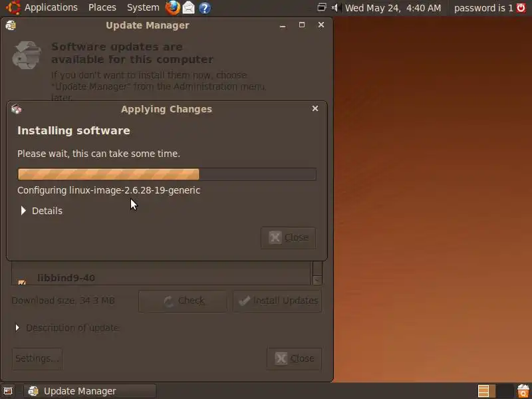This screenshot has width=532, height=399.
Task: Switch to the first workspace in switcher
Action: tap(486, 391)
